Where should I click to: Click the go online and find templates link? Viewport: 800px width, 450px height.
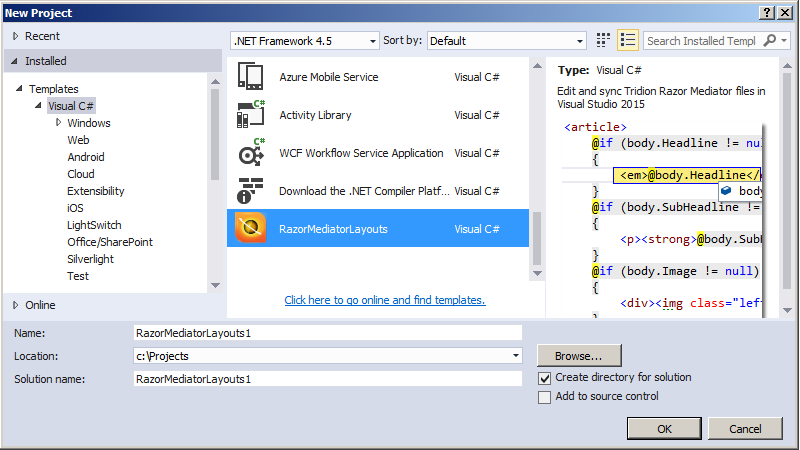click(385, 300)
